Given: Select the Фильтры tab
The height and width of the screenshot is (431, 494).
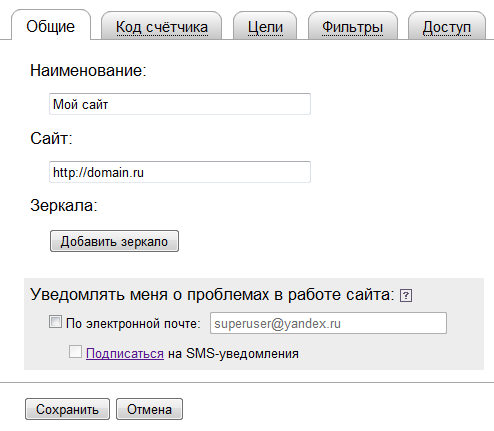Looking at the screenshot, I should [353, 27].
